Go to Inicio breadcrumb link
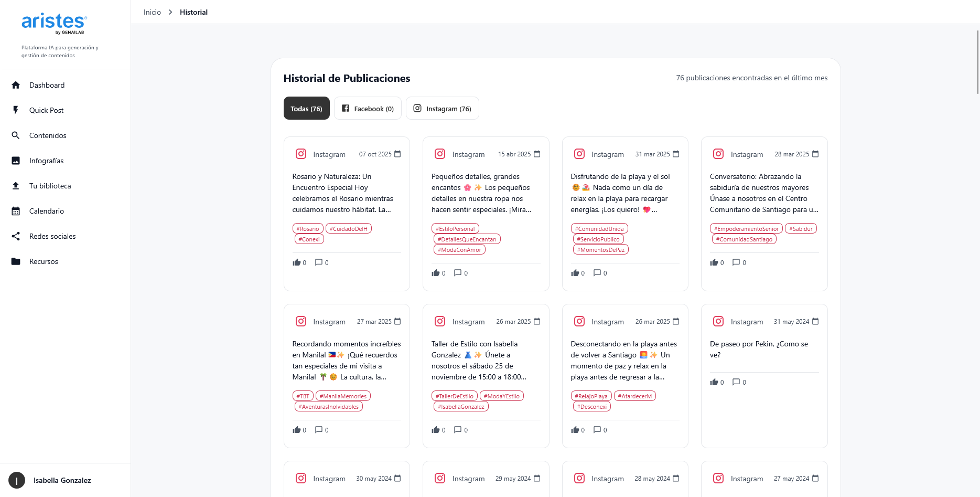The height and width of the screenshot is (497, 980). click(152, 12)
